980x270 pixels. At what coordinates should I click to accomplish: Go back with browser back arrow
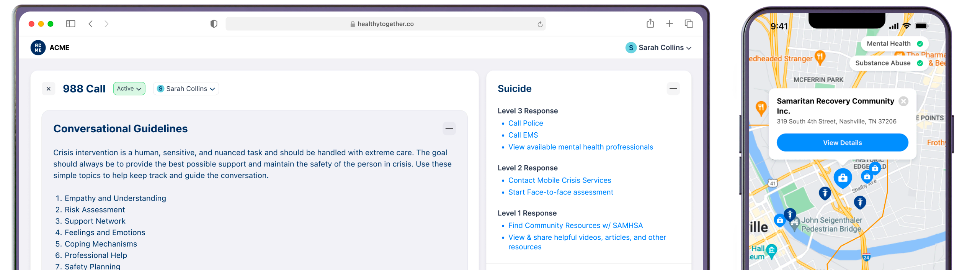(x=91, y=24)
